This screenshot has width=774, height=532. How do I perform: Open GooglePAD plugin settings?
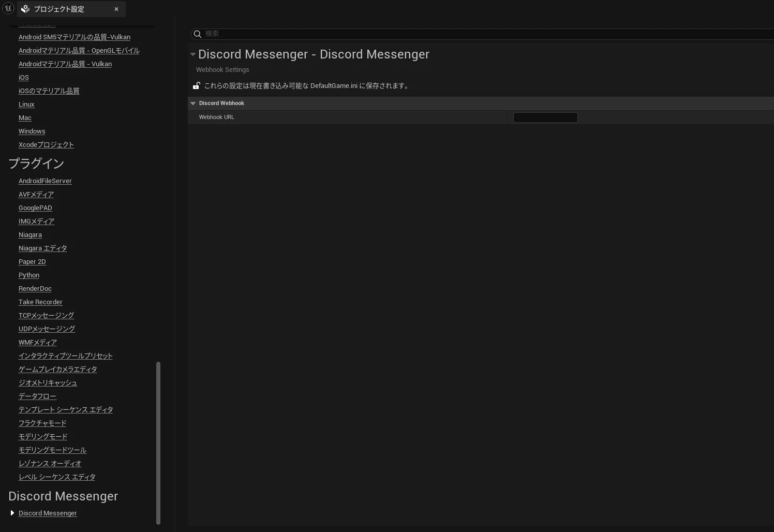[x=35, y=208]
